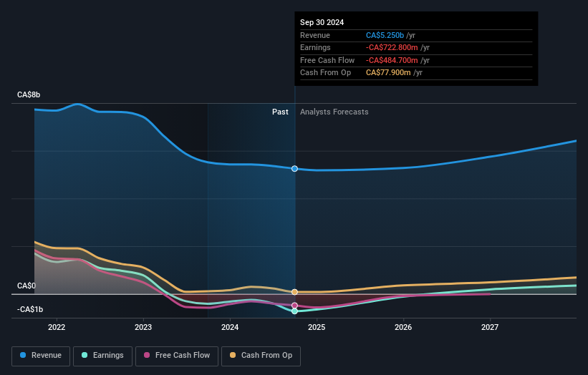Screen dimensions: 588x375
Task: Click the 2027 x-axis label
Action: coord(490,328)
